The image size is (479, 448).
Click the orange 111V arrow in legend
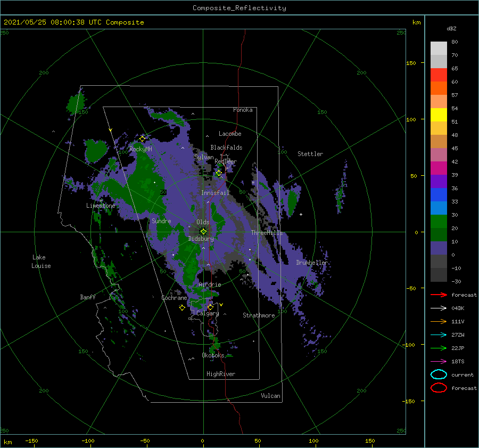[439, 321]
